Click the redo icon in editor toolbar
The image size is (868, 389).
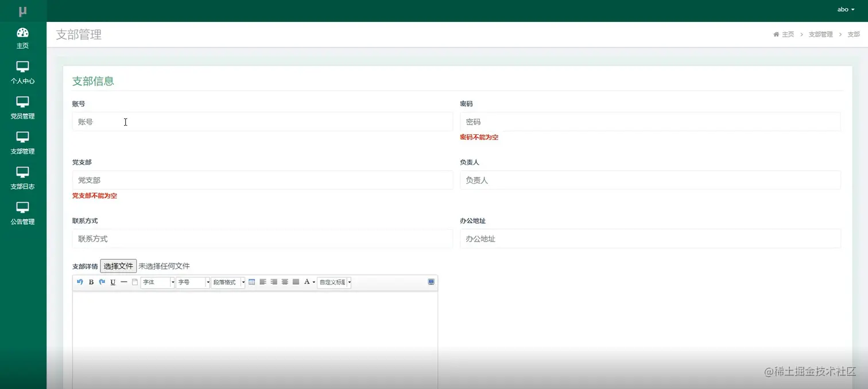pos(102,282)
